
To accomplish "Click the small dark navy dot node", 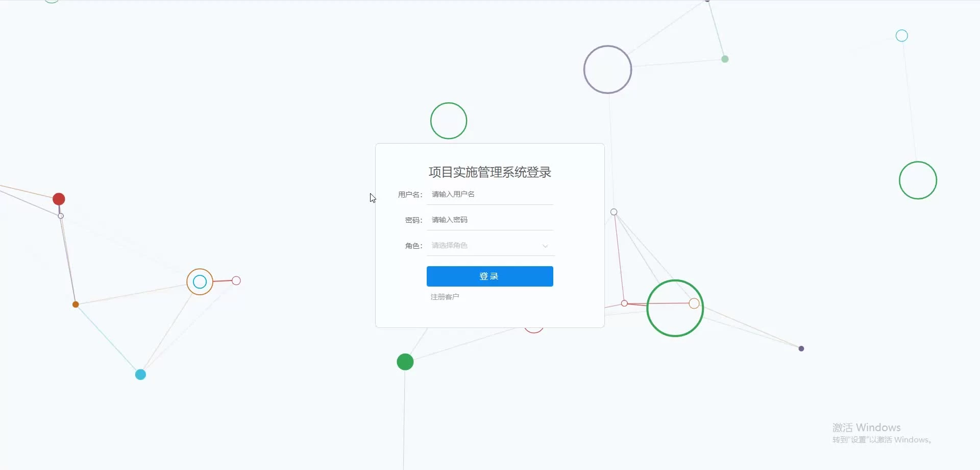I will (x=801, y=348).
